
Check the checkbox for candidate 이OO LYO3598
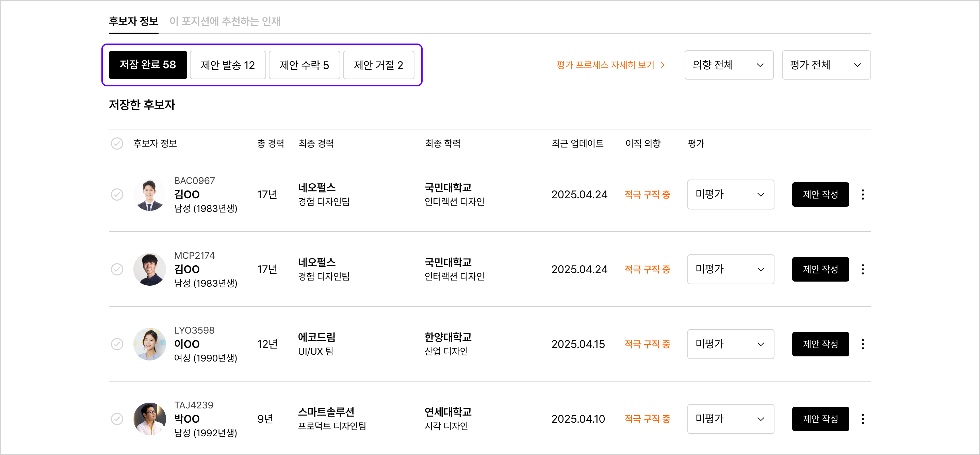point(117,344)
